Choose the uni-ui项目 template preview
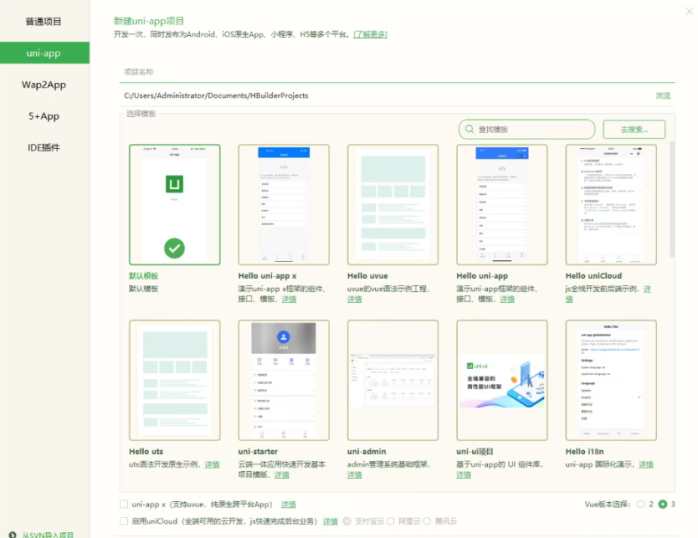This screenshot has width=698, height=538. click(501, 381)
